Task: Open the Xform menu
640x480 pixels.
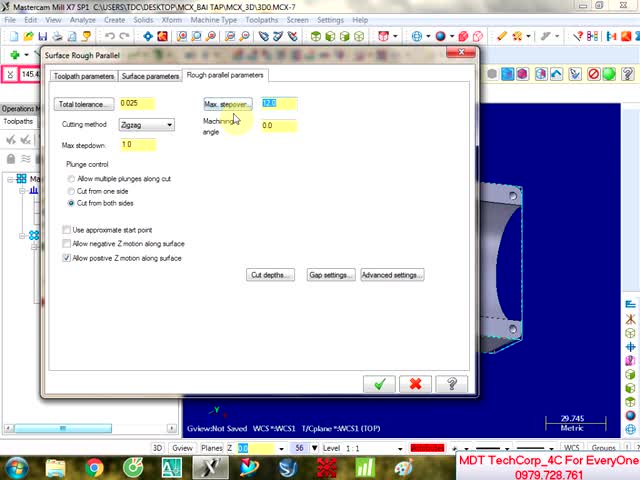Action: click(x=171, y=20)
